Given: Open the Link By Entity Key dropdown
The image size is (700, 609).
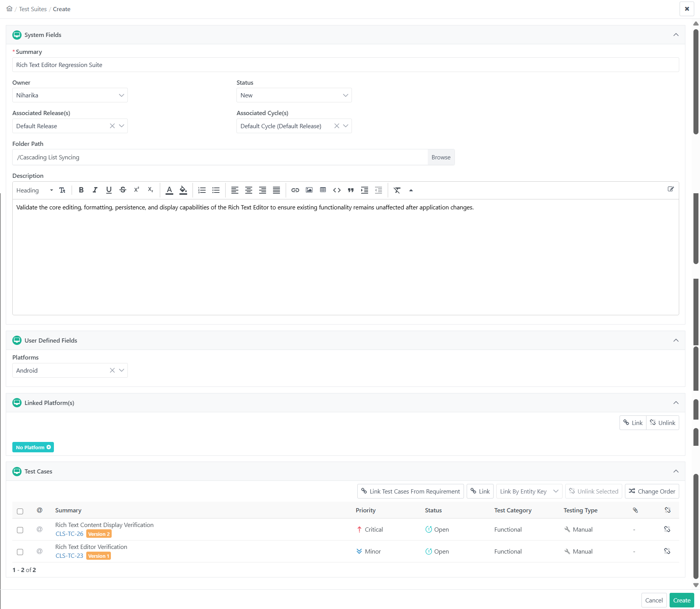Looking at the screenshot, I should tap(529, 491).
